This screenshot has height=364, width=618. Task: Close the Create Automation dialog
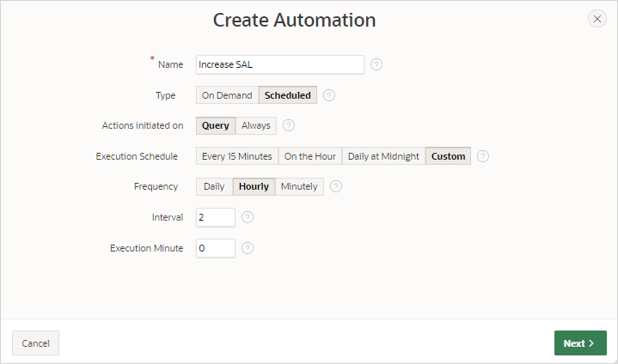pyautogui.click(x=597, y=19)
